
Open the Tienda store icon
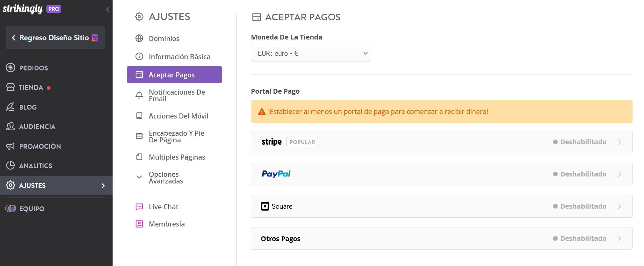10,87
